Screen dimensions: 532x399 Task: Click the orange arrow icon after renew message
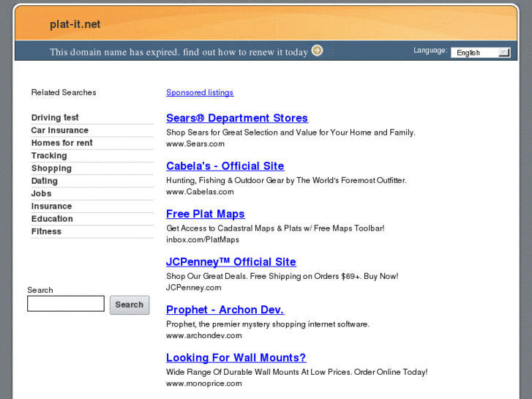(318, 51)
